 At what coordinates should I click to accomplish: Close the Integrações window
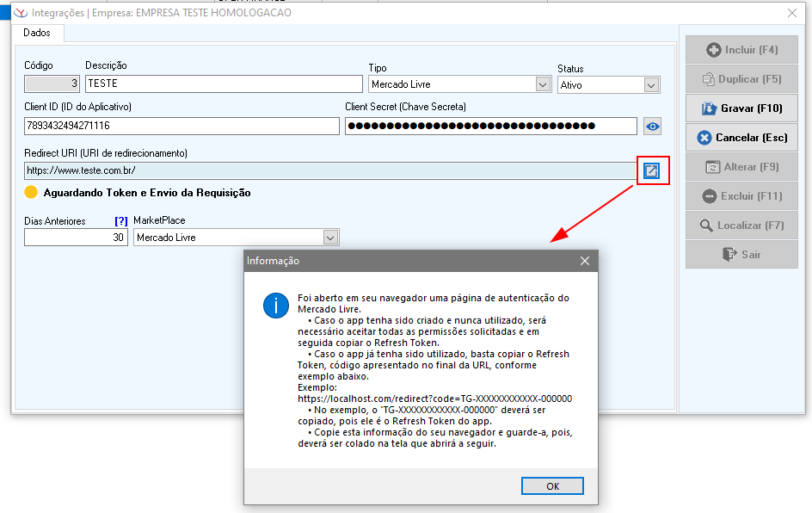792,13
